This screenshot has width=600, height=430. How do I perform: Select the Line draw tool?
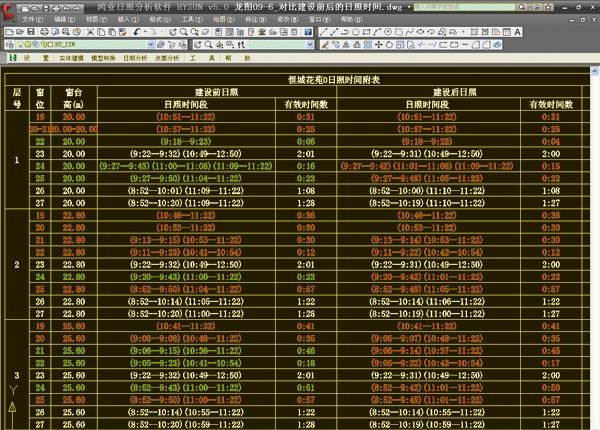[323, 32]
